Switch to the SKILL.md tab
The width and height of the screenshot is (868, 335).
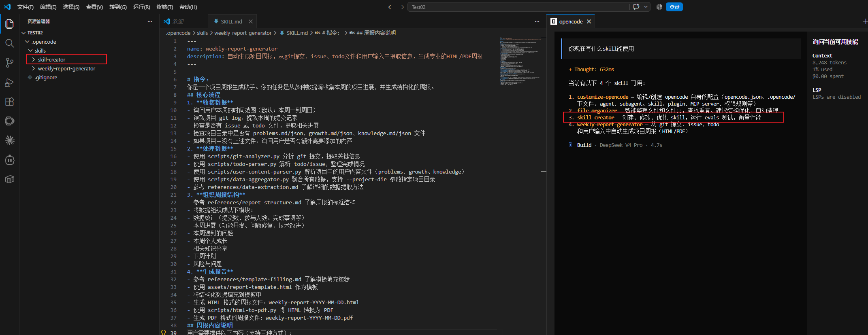(x=233, y=21)
